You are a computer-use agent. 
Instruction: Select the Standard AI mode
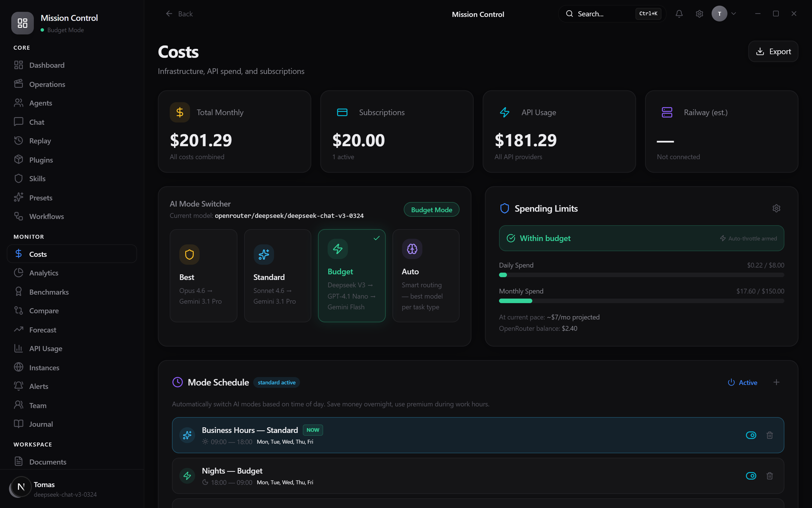click(x=277, y=275)
